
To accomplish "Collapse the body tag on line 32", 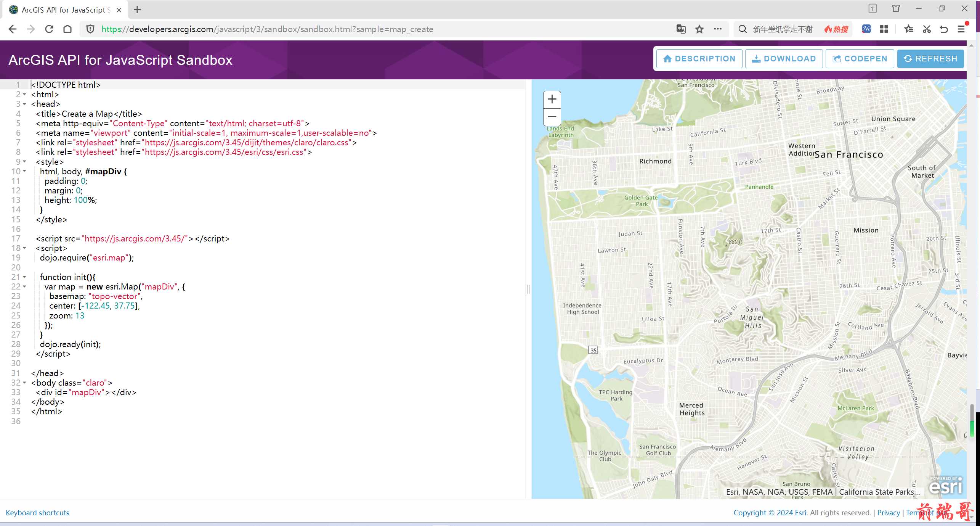I will (24, 383).
